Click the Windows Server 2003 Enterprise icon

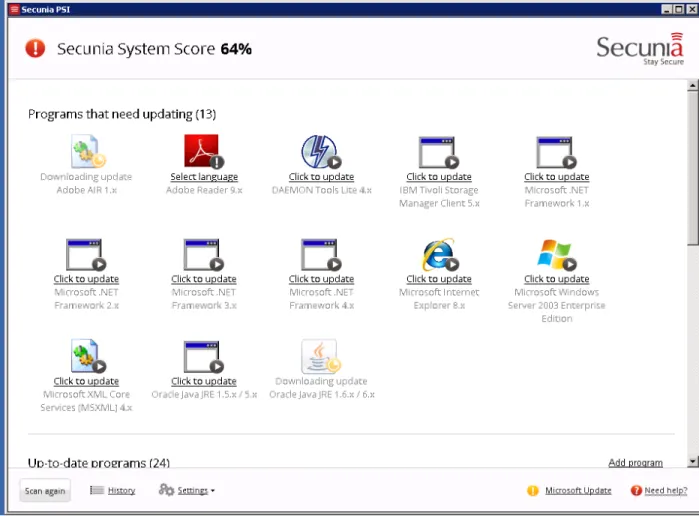coord(556,254)
